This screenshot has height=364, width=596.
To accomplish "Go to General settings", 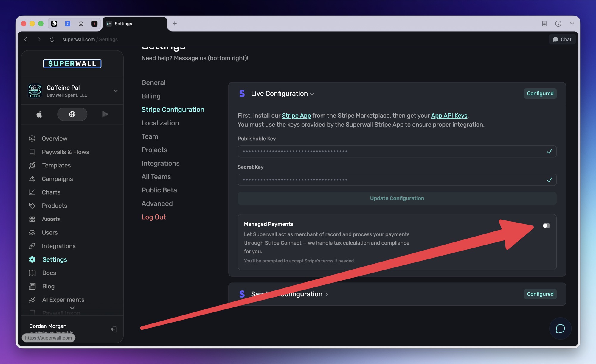I will (x=153, y=83).
